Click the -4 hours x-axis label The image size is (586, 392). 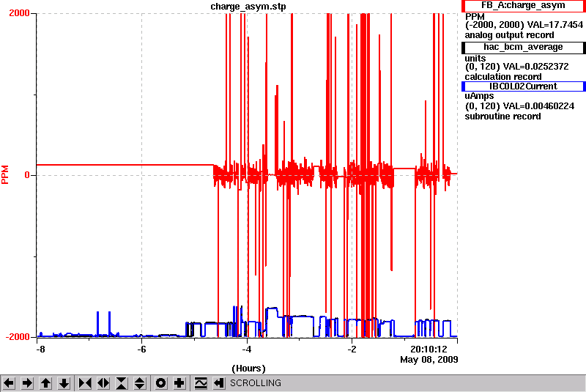pyautogui.click(x=246, y=350)
